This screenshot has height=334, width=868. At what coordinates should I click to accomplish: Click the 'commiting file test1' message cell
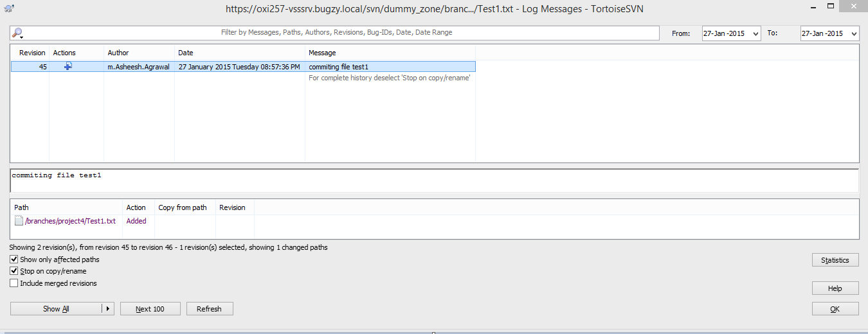click(x=338, y=67)
